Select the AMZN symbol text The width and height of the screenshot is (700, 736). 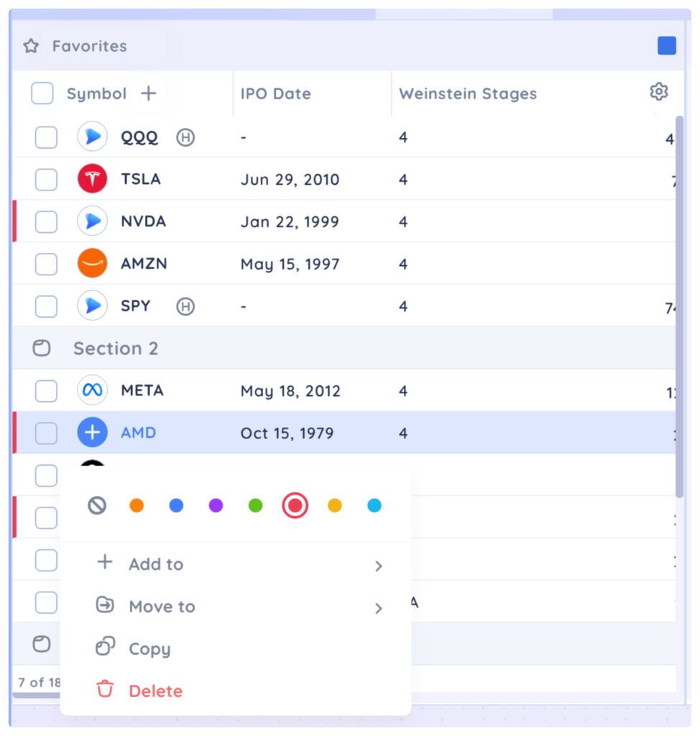(x=144, y=264)
